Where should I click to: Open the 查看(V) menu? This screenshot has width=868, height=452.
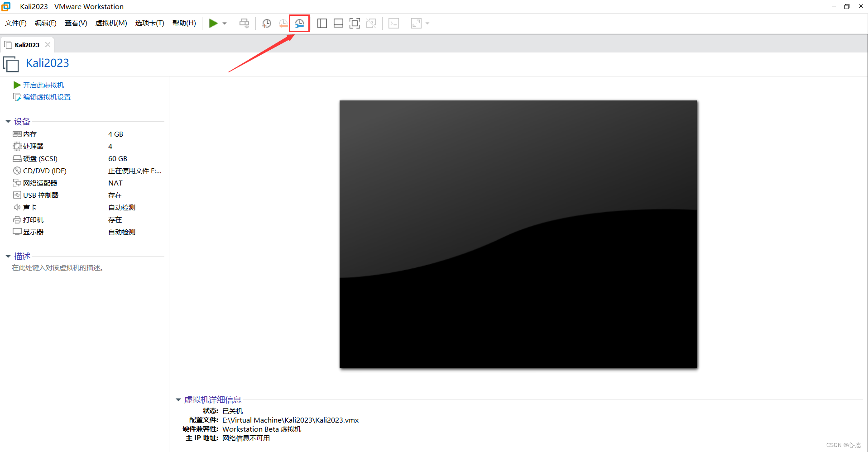pyautogui.click(x=76, y=23)
